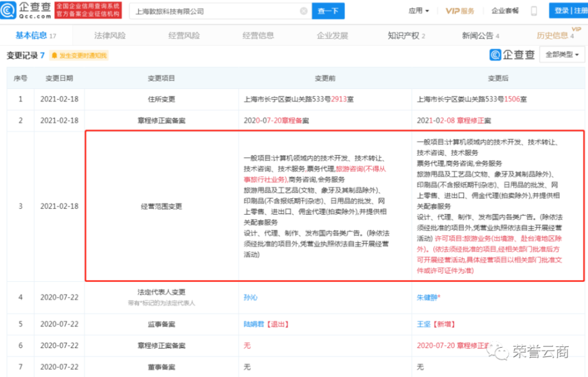Click the 变更后 column header
The image size is (588, 377).
pyautogui.click(x=498, y=78)
